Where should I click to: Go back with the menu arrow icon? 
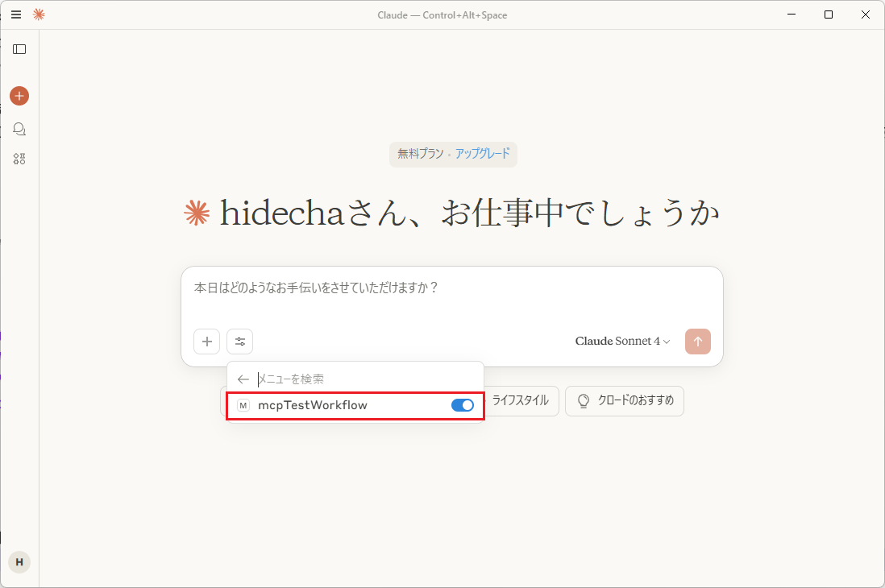pos(243,379)
